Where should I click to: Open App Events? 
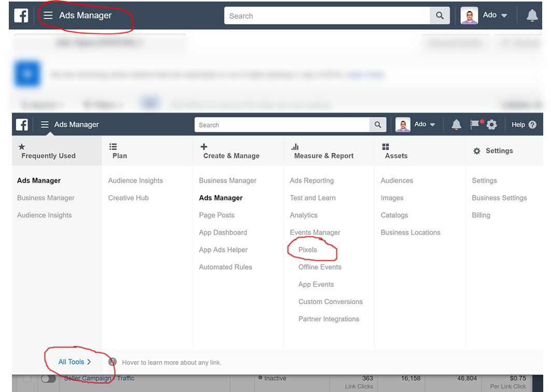coord(316,285)
